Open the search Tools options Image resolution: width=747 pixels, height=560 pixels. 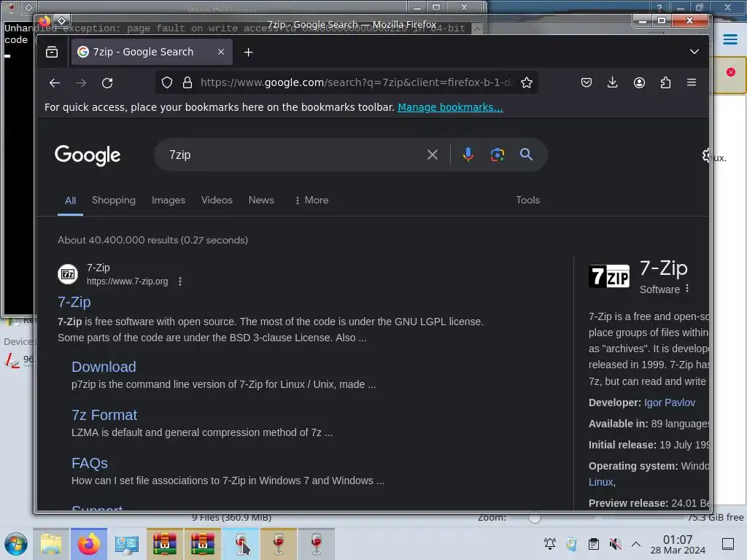point(528,200)
